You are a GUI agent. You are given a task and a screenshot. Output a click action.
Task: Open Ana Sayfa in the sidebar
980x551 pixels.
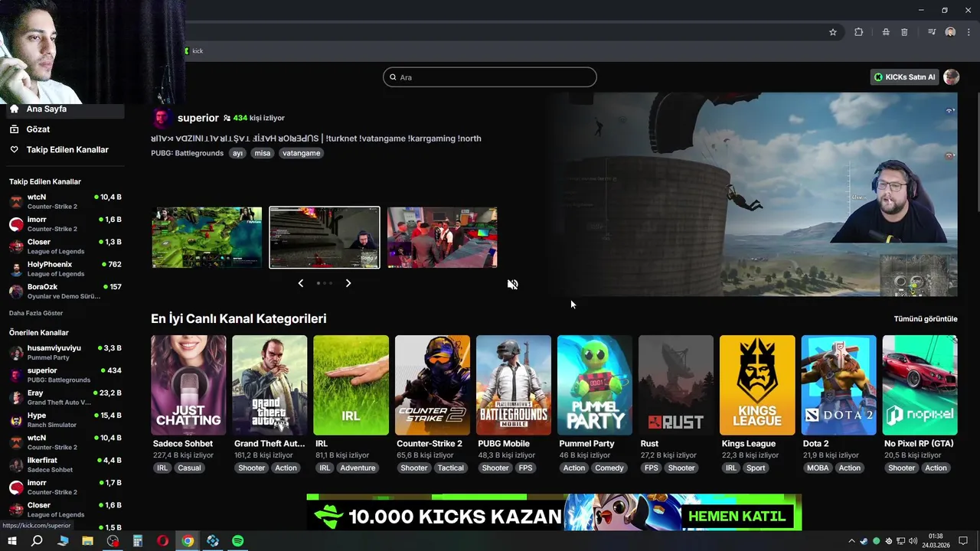(65, 109)
